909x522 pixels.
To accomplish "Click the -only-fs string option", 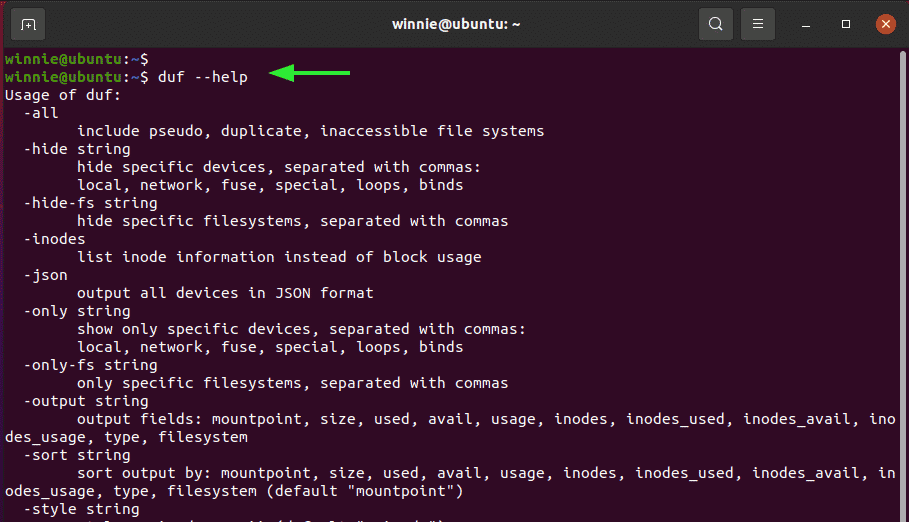I will coord(90,365).
